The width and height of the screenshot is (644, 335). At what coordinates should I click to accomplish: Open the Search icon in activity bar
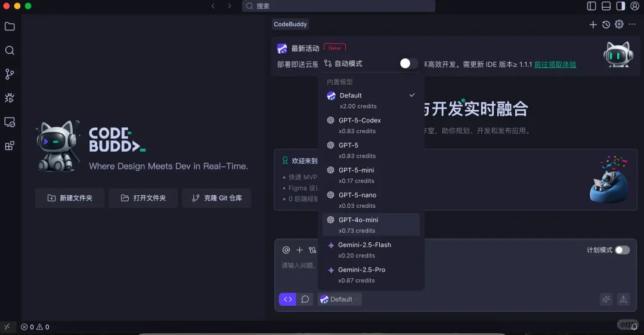pyautogui.click(x=10, y=50)
